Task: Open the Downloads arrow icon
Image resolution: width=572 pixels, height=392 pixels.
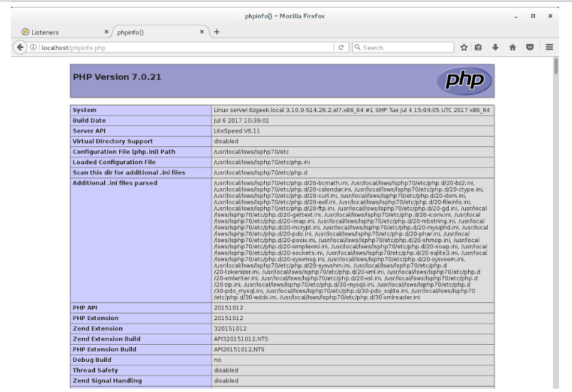Action: point(495,47)
